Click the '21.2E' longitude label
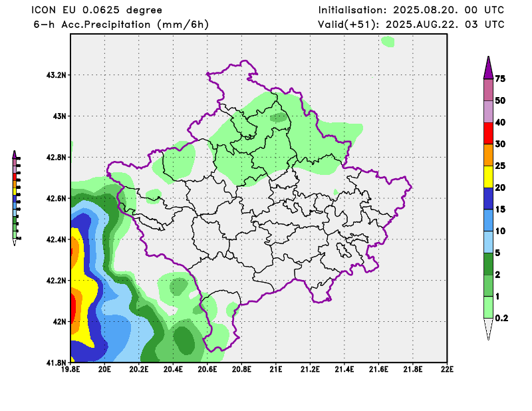The height and width of the screenshot is (411, 532). click(x=310, y=369)
